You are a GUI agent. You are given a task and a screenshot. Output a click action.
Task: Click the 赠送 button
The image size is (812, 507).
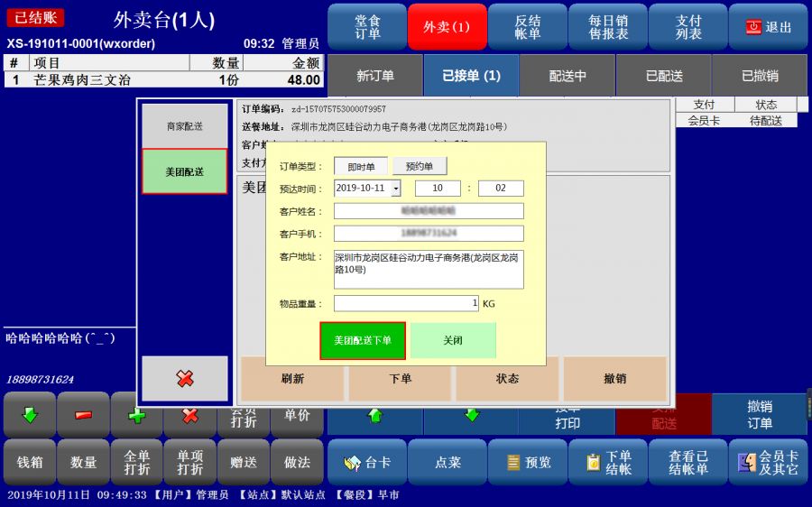point(244,463)
